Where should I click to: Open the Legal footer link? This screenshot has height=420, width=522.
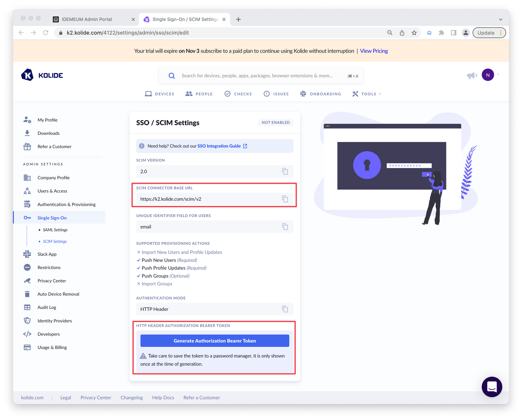pyautogui.click(x=66, y=397)
